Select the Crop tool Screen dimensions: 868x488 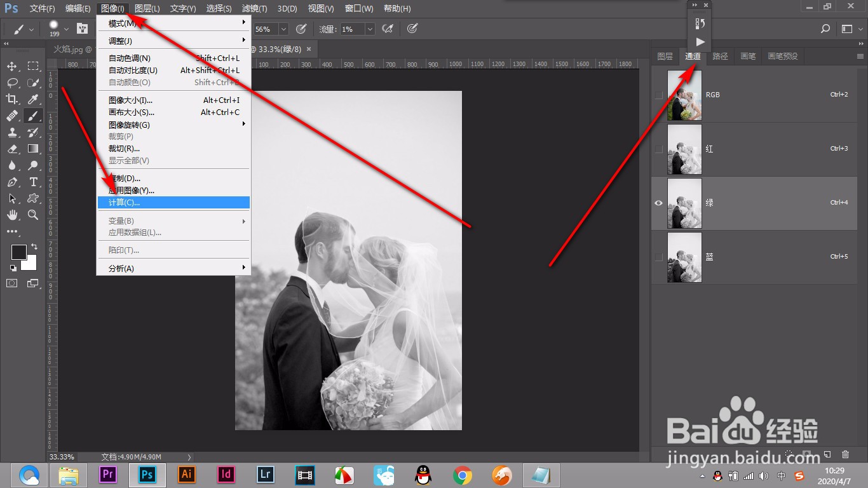(12, 99)
